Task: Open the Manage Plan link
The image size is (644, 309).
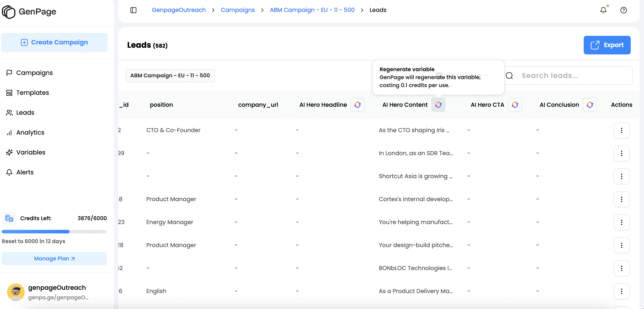Action: click(54, 258)
